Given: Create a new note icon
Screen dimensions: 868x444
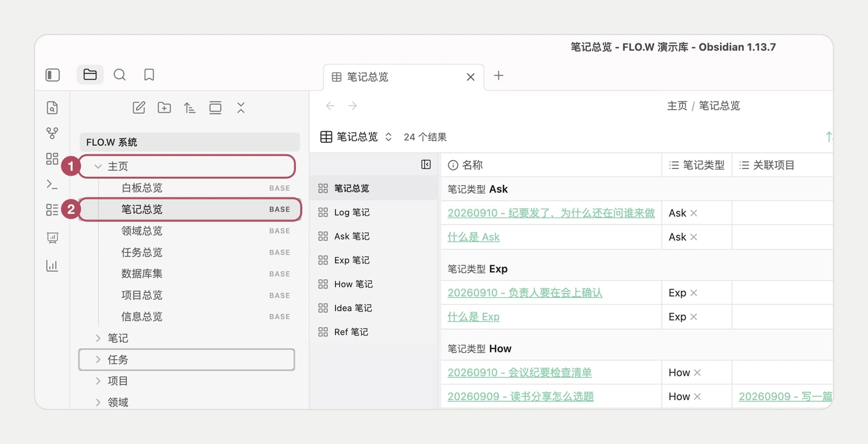Looking at the screenshot, I should point(139,108).
